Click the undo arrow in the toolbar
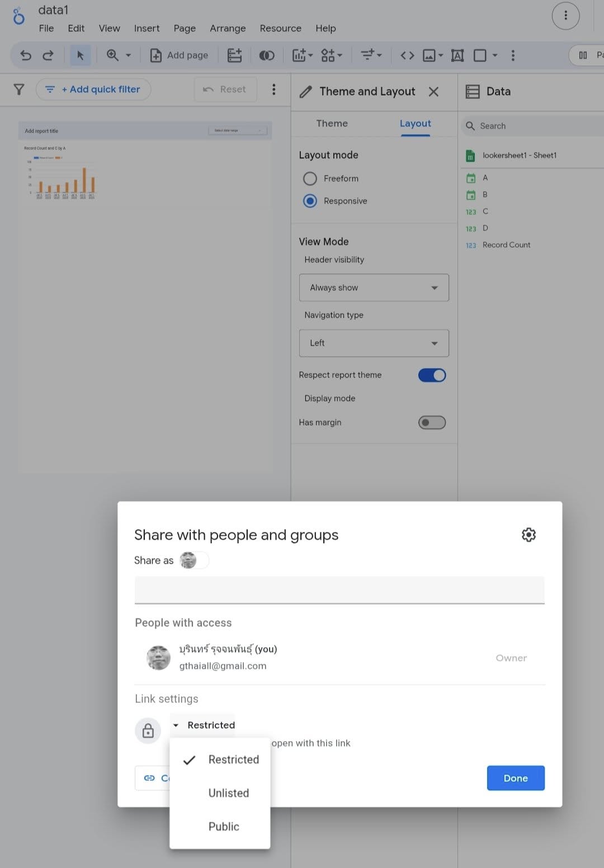 pyautogui.click(x=26, y=55)
